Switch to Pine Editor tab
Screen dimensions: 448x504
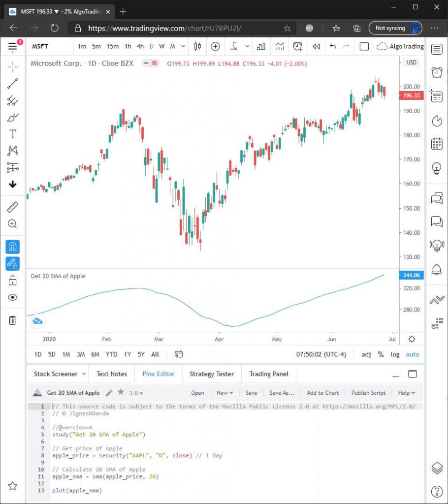coord(158,374)
